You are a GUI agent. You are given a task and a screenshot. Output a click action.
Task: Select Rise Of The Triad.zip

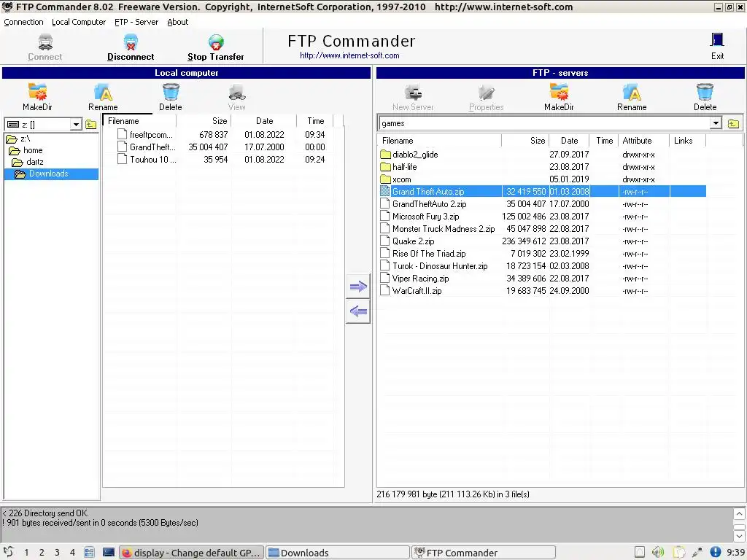tap(429, 253)
